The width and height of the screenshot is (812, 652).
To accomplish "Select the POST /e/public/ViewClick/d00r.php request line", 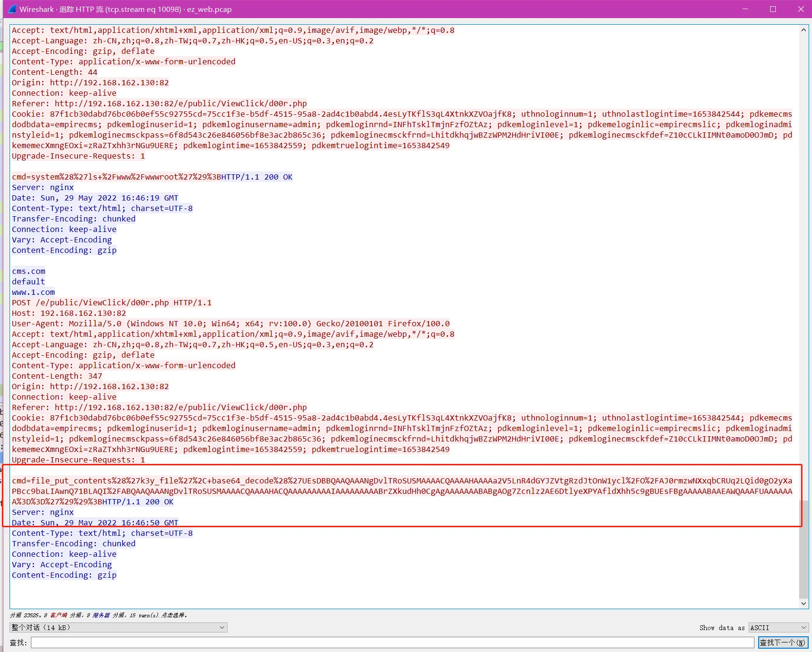I will [112, 302].
